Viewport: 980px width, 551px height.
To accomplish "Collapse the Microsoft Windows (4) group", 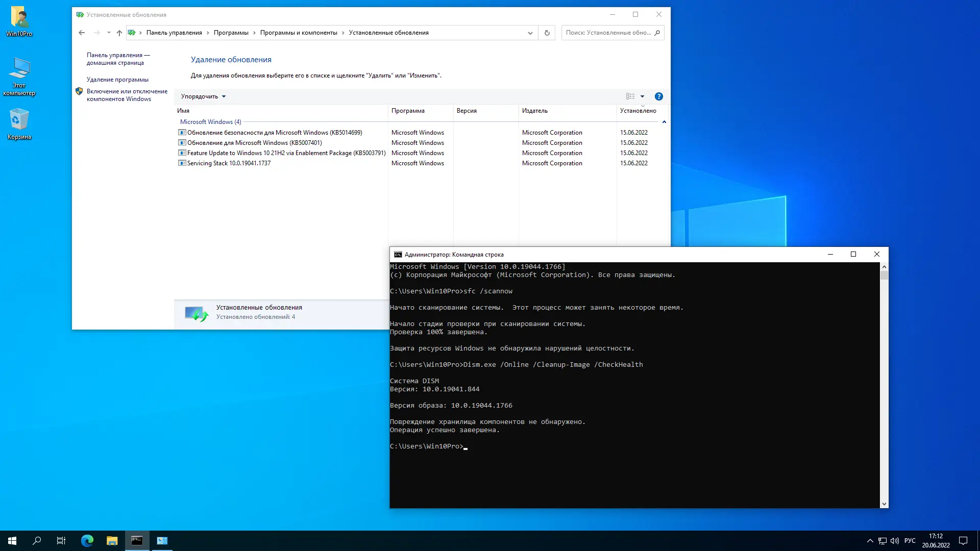I will [x=664, y=122].
